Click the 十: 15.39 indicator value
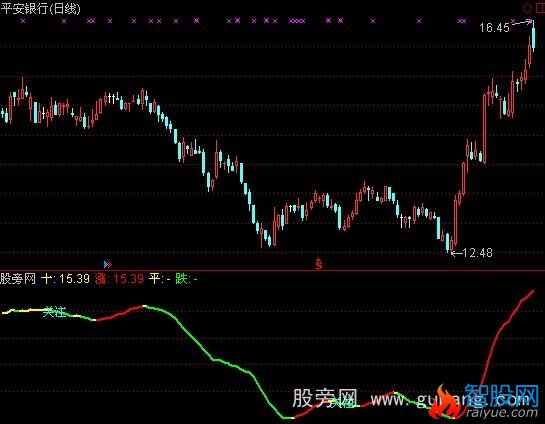Viewport: 545px width, 424px height. coord(65,279)
